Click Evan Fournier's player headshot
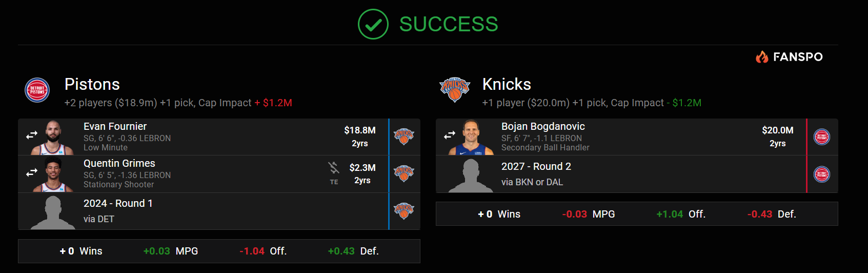868x273 pixels. (x=53, y=138)
